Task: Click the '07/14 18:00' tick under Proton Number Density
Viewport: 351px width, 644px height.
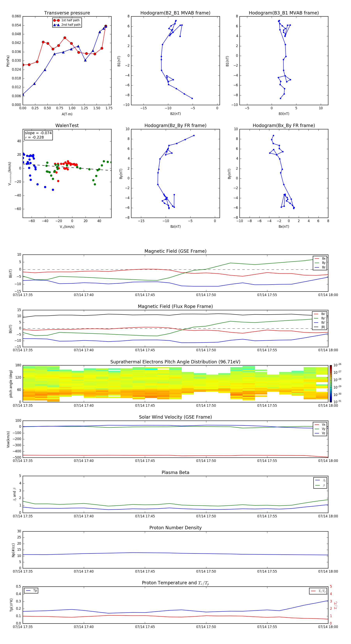Action: tap(328, 571)
